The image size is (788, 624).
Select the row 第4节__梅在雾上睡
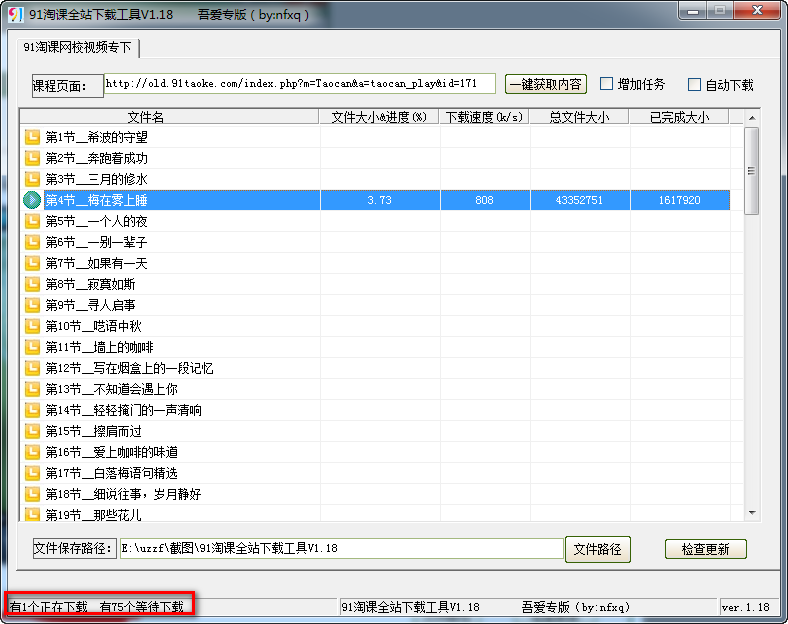click(375, 200)
